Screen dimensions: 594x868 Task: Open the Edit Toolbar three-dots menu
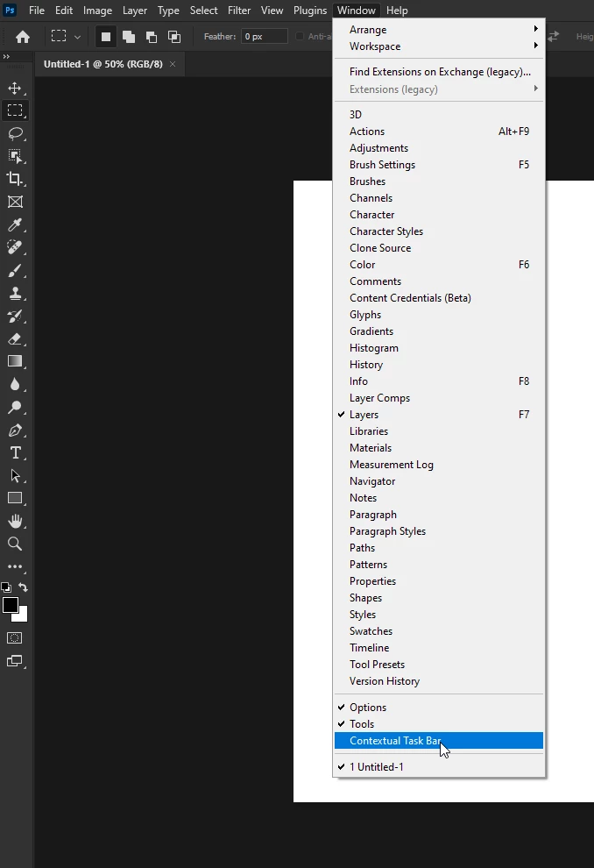point(15,567)
